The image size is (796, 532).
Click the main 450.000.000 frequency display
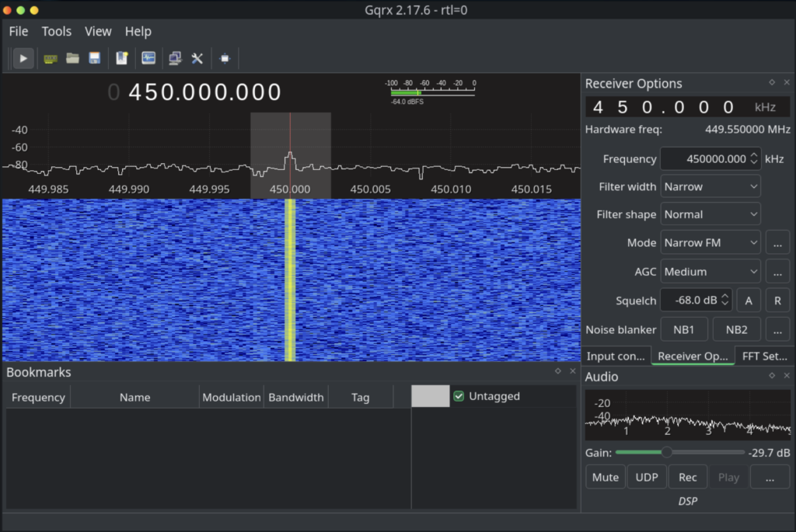[195, 92]
